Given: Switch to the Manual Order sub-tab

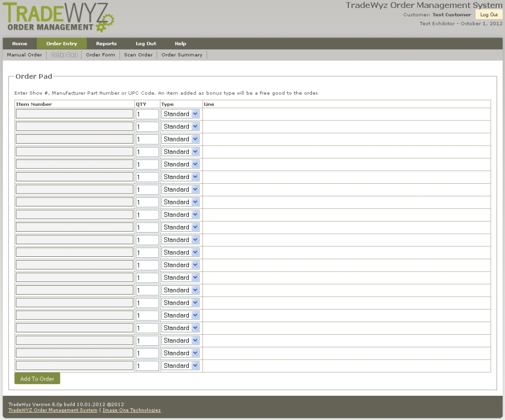Looking at the screenshot, I should tap(24, 55).
